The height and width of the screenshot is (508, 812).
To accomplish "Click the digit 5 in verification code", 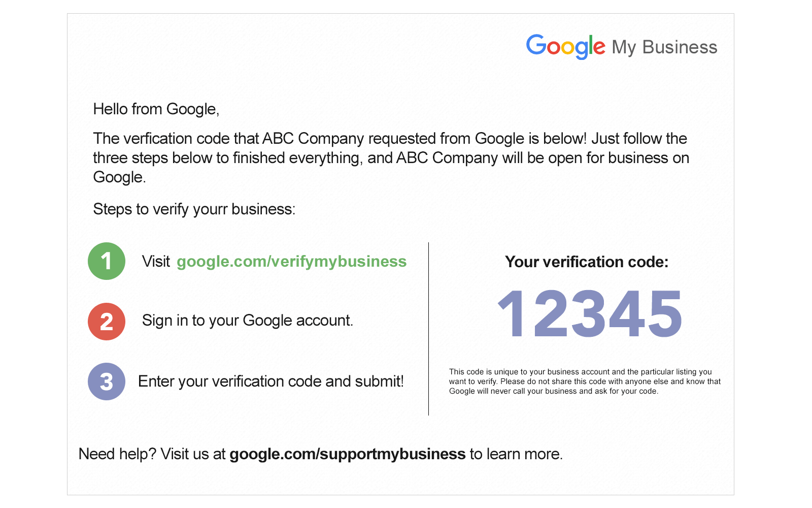I will coord(664,313).
